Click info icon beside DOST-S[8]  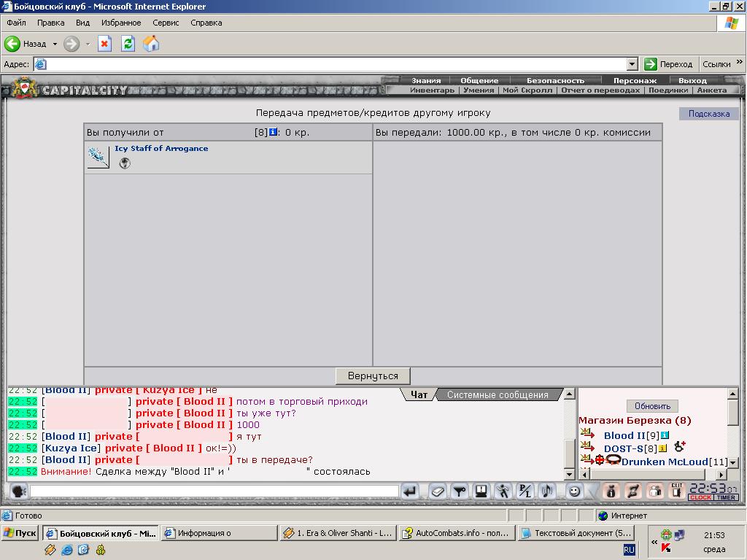(x=662, y=448)
